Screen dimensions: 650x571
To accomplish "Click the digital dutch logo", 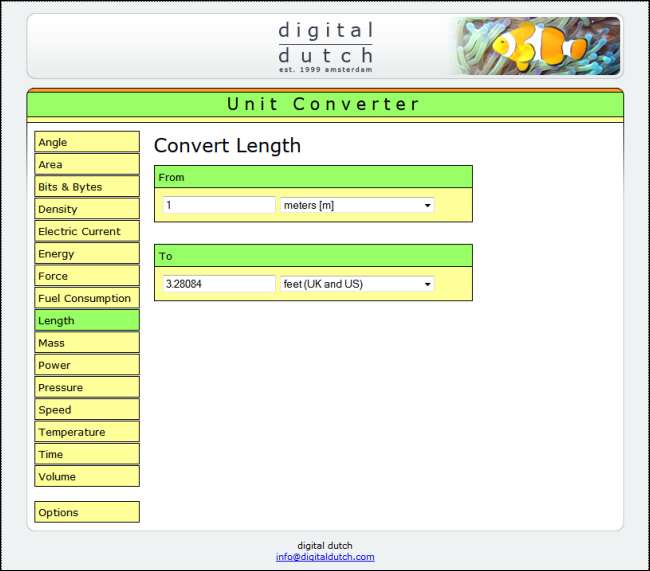I will pyautogui.click(x=325, y=46).
